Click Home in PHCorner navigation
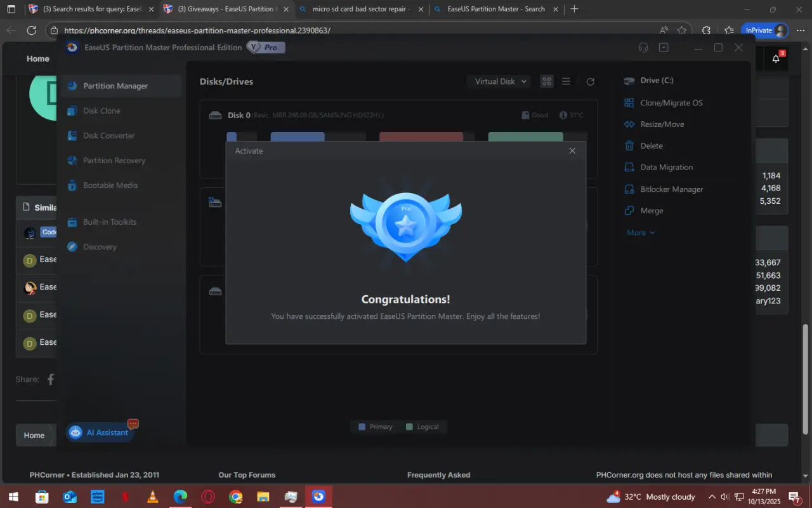This screenshot has width=812, height=508. [x=37, y=58]
